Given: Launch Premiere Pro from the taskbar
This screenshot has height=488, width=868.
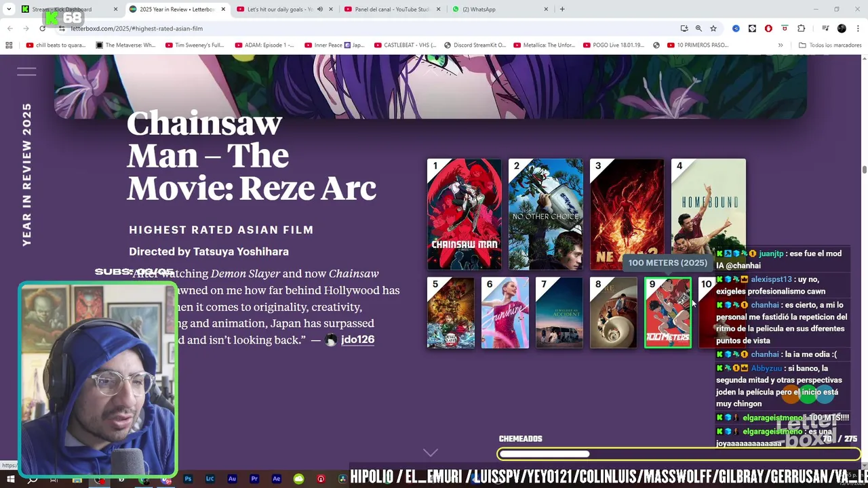Looking at the screenshot, I should pyautogui.click(x=254, y=479).
